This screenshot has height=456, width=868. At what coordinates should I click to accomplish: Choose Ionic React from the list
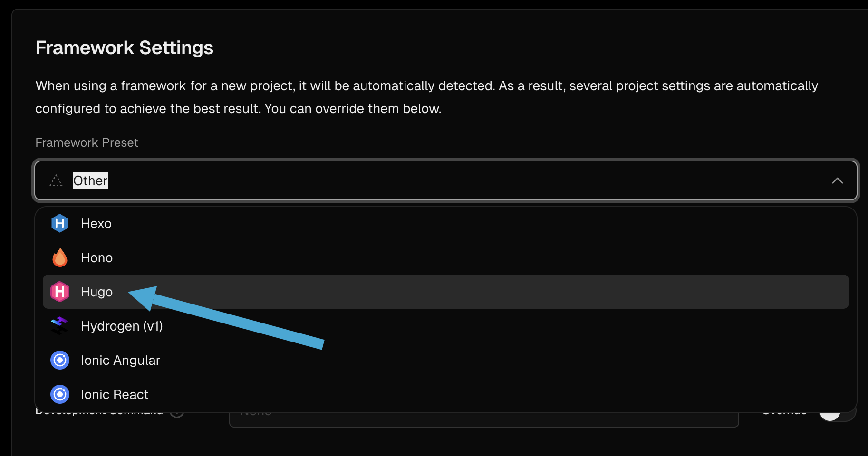tap(115, 394)
